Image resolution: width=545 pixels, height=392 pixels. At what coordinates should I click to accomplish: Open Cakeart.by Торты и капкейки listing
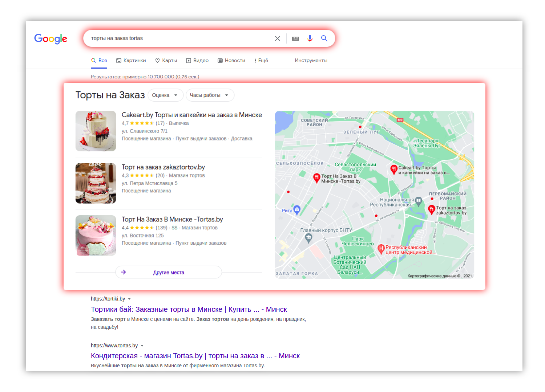coord(192,115)
